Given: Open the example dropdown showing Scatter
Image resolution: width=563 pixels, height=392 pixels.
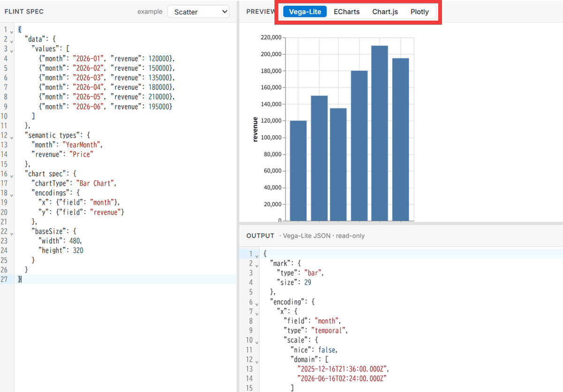Looking at the screenshot, I should [x=198, y=12].
